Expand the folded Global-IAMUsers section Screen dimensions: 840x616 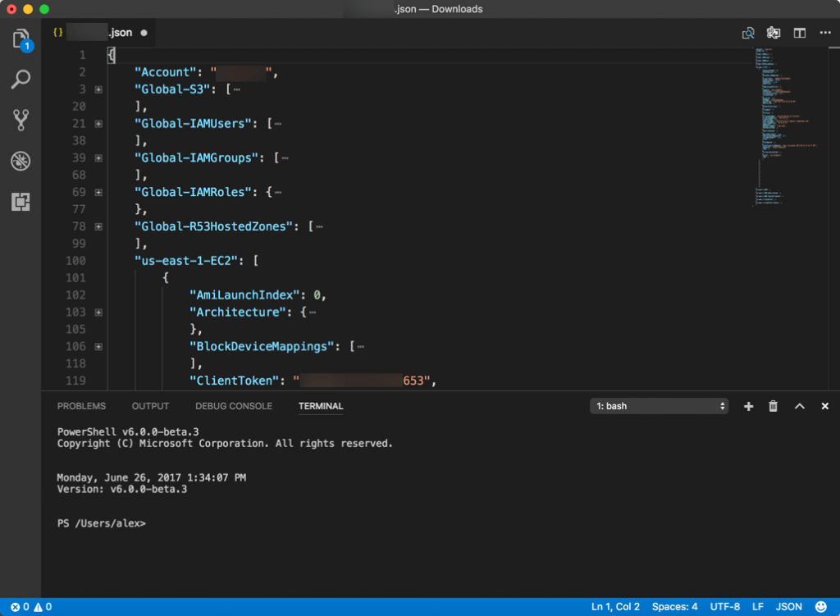(98, 123)
